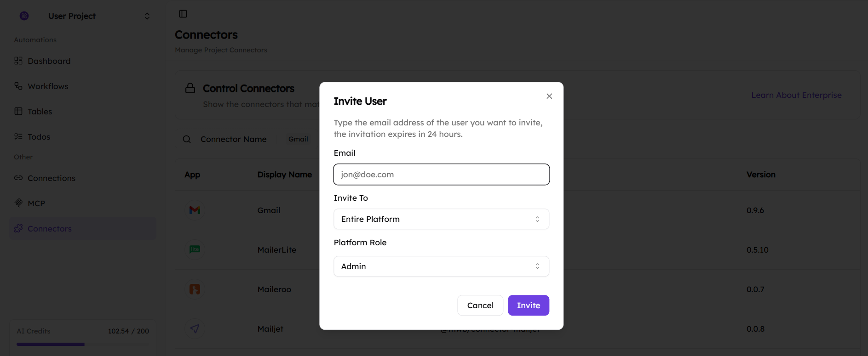Click the Mailjet paper plane icon
Viewport: 868px width, 356px height.
coord(195,328)
